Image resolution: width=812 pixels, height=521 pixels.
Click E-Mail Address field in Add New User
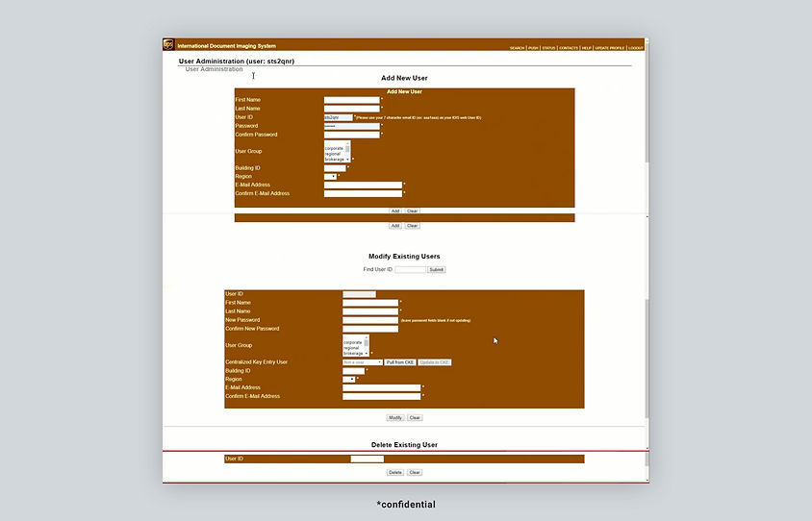coord(363,185)
